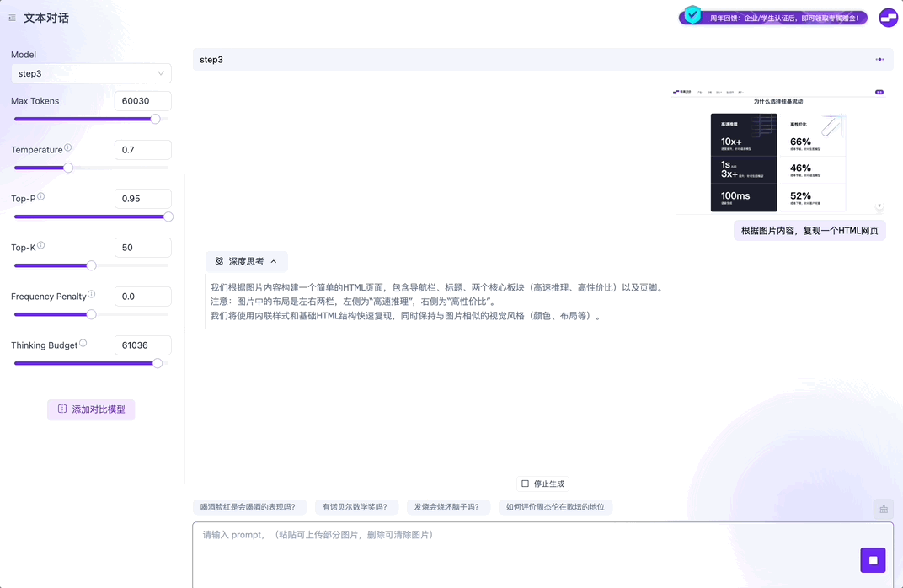The image size is (903, 588).
Task: Click the purple stop square send button
Action: coord(873,560)
